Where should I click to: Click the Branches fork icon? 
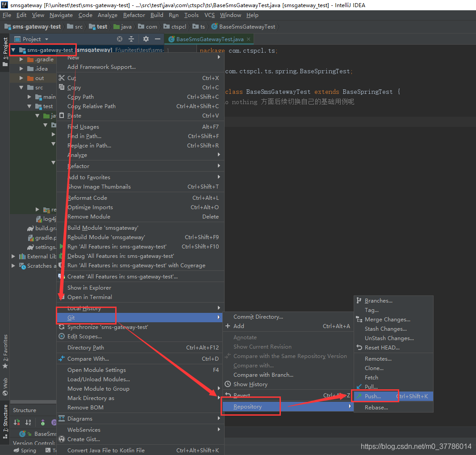tap(359, 300)
